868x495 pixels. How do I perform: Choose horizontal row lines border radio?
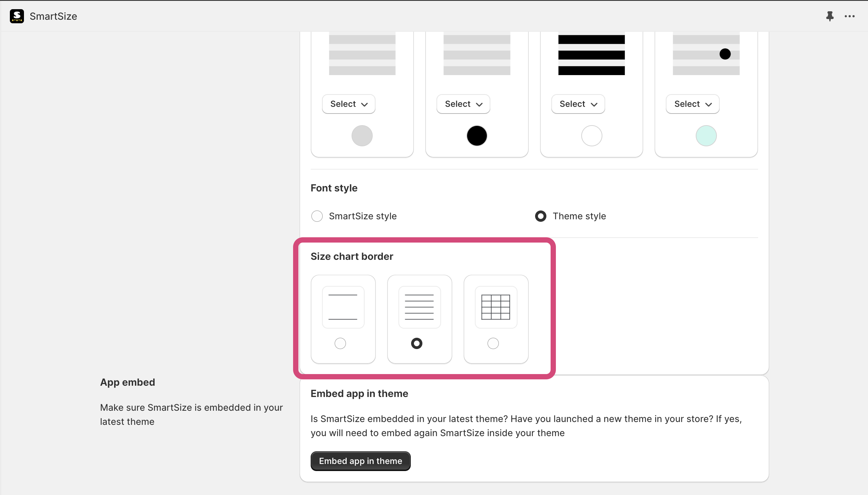(x=416, y=343)
